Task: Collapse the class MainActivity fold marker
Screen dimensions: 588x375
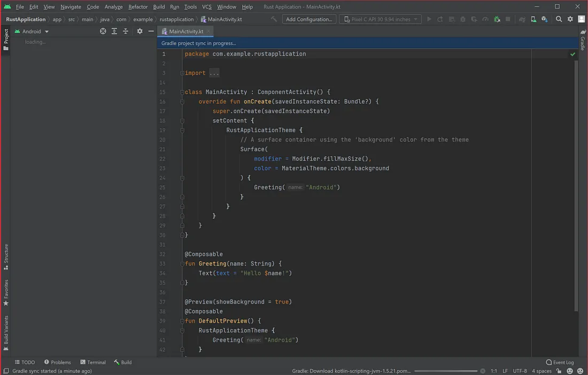Action: click(x=182, y=92)
